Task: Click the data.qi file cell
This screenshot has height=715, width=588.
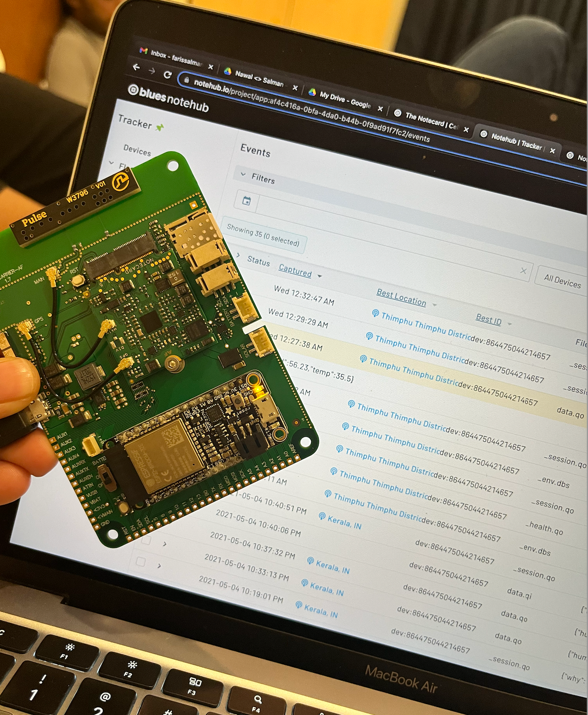Action: pyautogui.click(x=519, y=593)
